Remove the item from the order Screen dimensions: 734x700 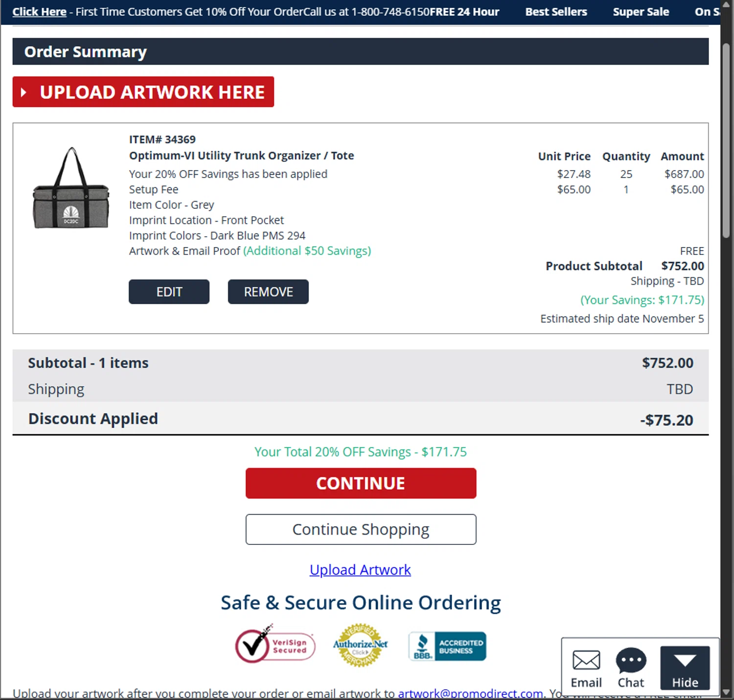268,292
